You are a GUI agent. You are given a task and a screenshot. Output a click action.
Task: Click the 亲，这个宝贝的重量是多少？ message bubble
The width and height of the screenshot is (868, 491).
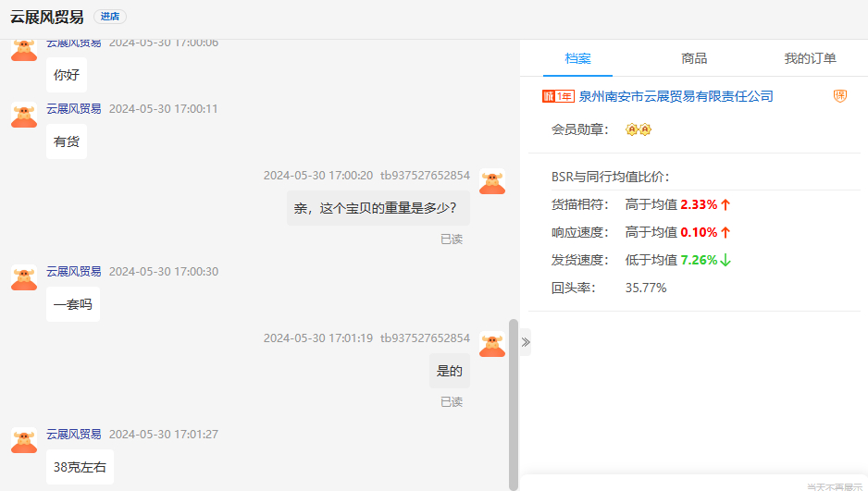(x=378, y=208)
